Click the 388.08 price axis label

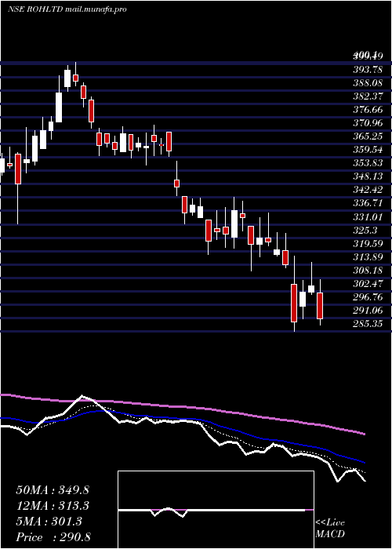tap(367, 83)
